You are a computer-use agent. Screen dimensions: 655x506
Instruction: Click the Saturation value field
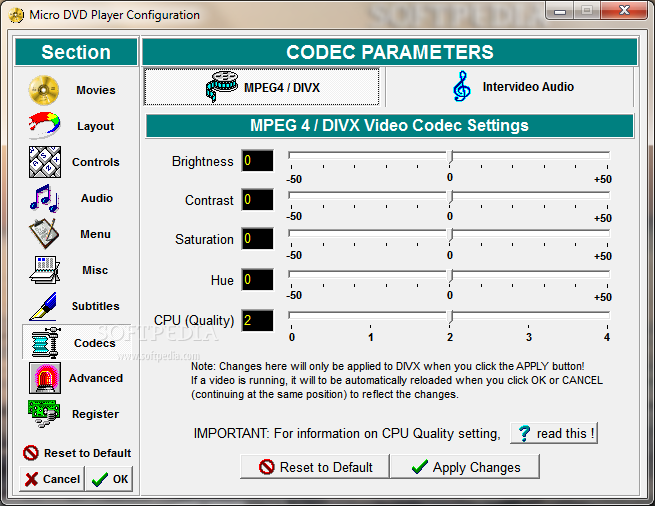click(257, 239)
